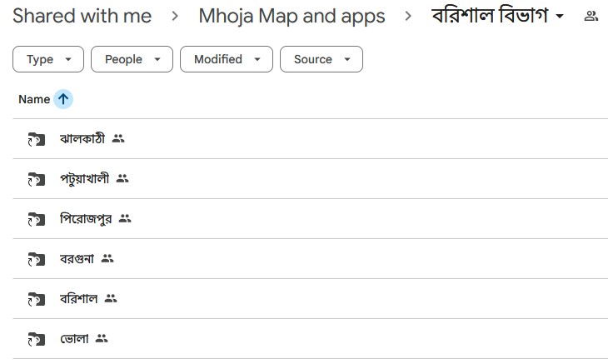Go to Shared with me breadcrumb
The height and width of the screenshot is (364, 608).
coord(82,16)
